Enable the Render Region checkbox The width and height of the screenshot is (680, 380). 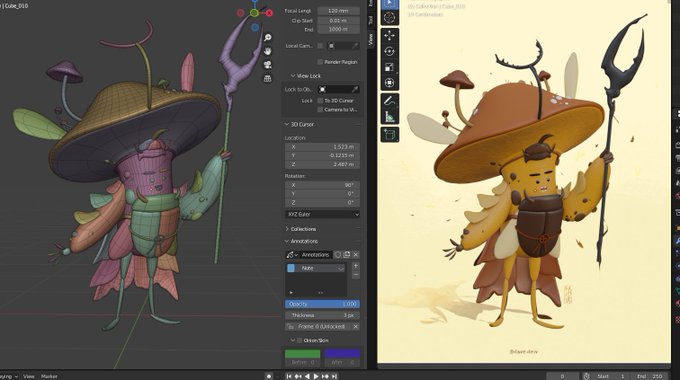point(320,62)
